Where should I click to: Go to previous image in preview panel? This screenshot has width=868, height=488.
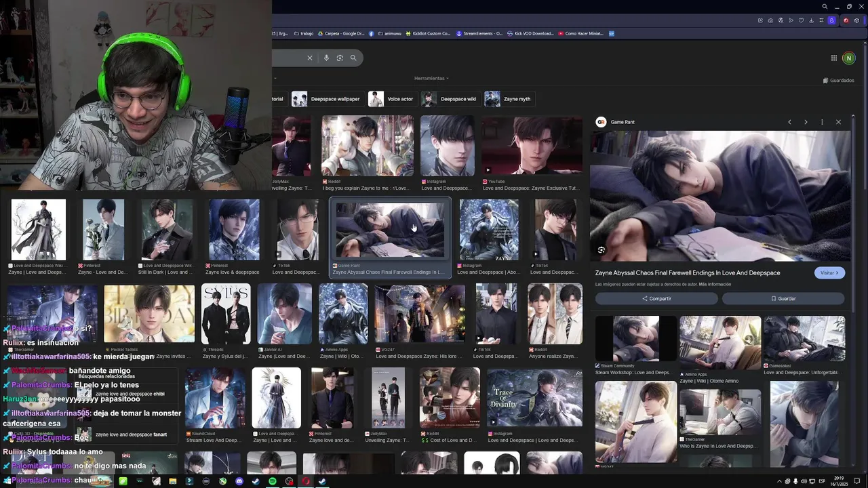tap(789, 122)
